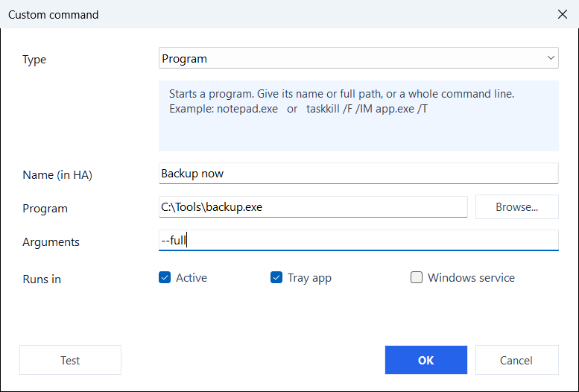The width and height of the screenshot is (579, 392).
Task: Click the Name (in HA) field
Action: pos(358,174)
